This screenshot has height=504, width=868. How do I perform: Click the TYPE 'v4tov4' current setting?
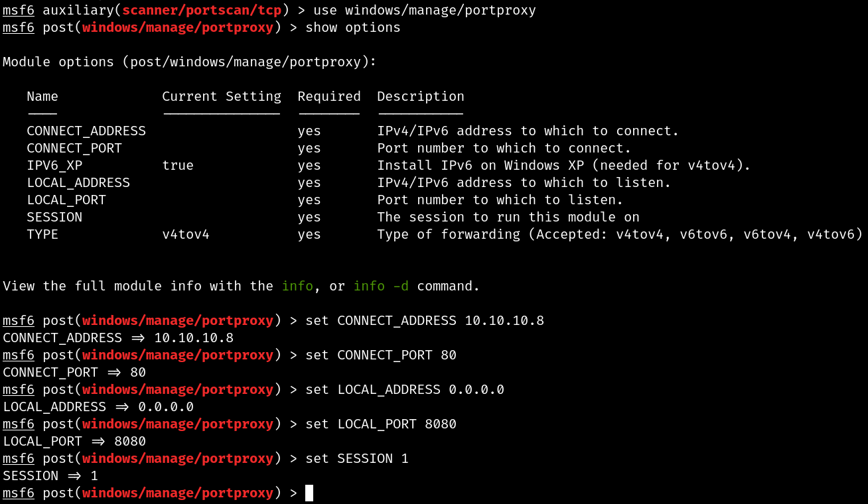tap(186, 234)
